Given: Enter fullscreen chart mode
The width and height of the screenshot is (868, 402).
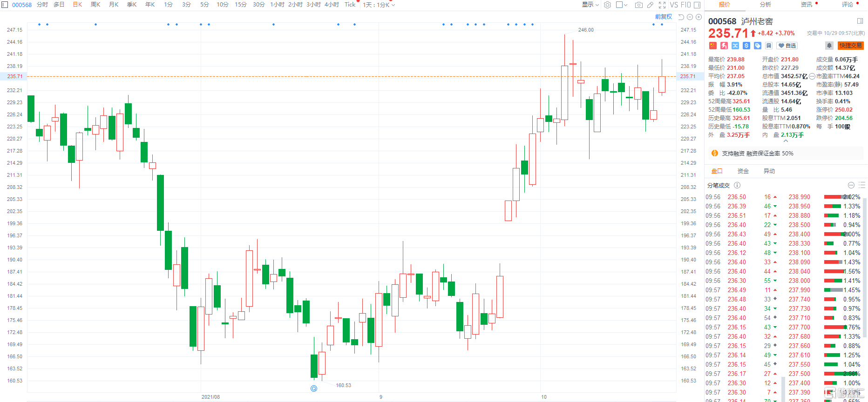Looking at the screenshot, I should 662,5.
